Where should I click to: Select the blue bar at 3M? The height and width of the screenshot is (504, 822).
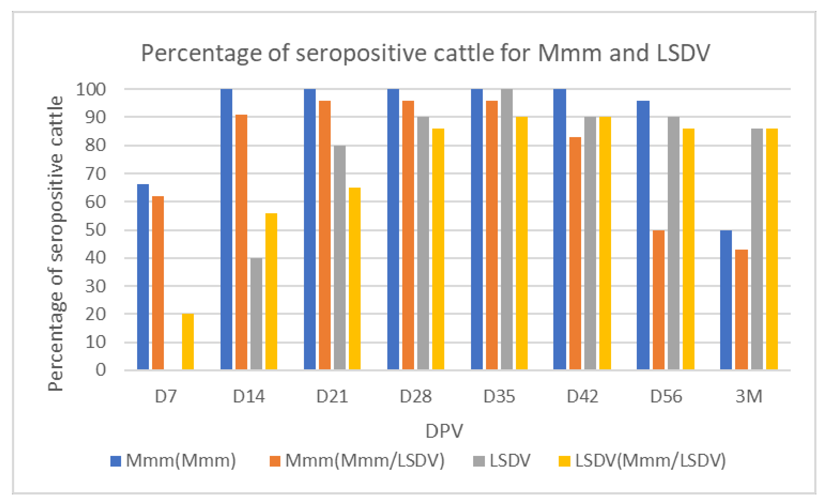[x=726, y=300]
